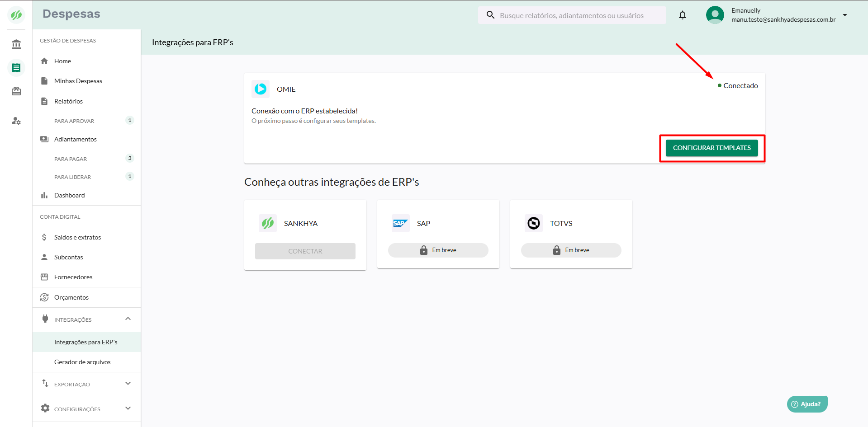Screen dimensions: 868x427
Task: Select Para Liberar submenu item
Action: coord(86,177)
